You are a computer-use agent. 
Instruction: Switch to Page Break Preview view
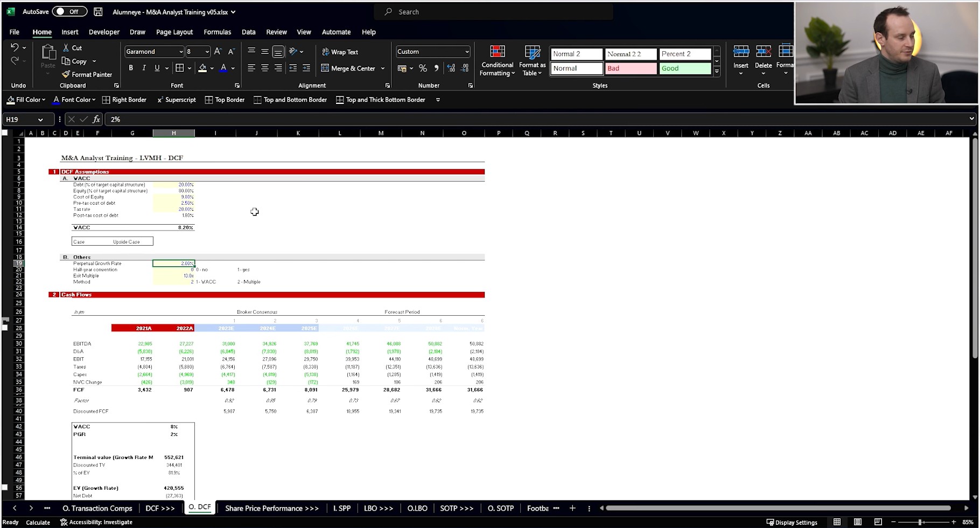coord(878,522)
